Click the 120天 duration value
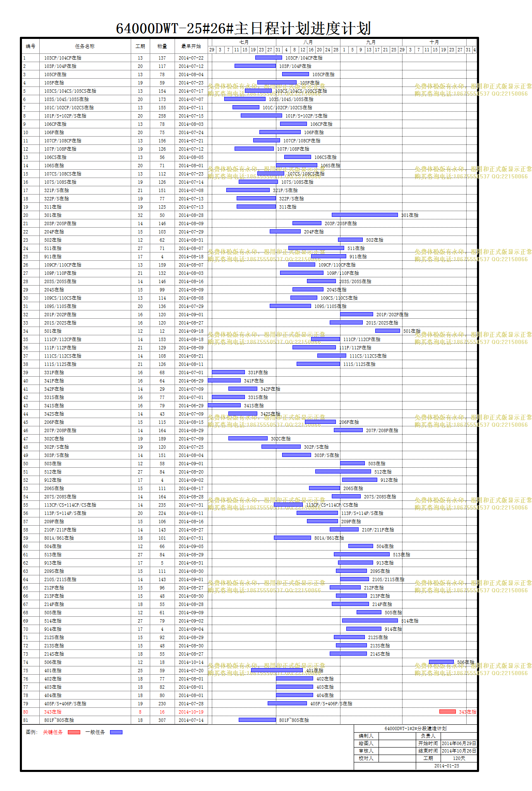The width and height of the screenshot is (532, 791). point(459,758)
